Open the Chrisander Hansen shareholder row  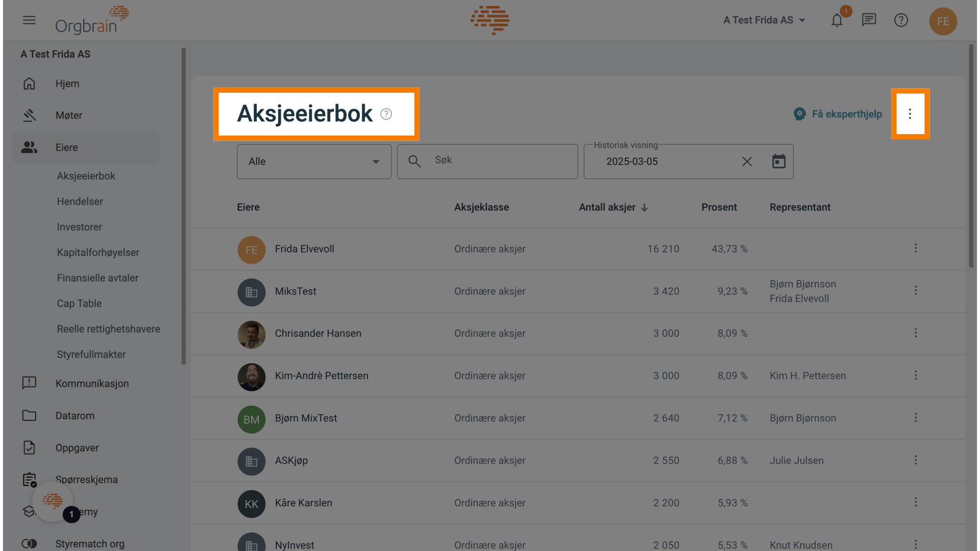(318, 334)
